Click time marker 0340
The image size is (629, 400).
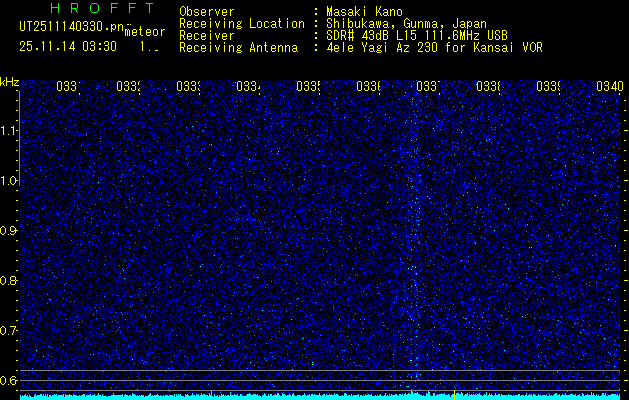[610, 86]
